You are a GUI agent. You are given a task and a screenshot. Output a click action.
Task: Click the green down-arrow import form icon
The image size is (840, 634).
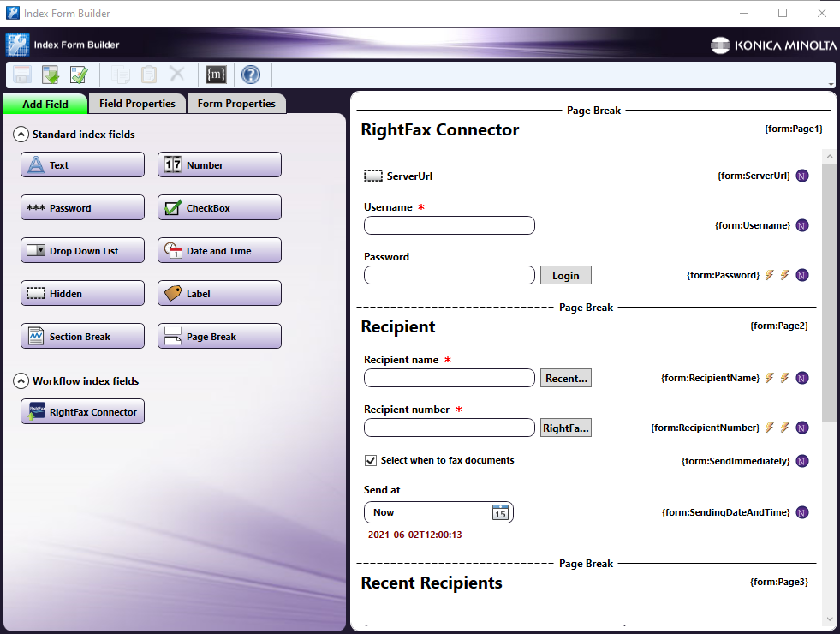pos(51,75)
